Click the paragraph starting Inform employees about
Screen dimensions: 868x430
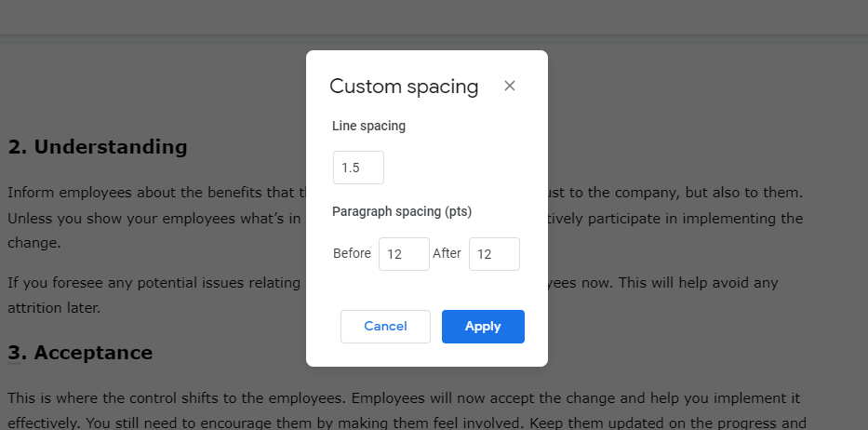(x=406, y=218)
